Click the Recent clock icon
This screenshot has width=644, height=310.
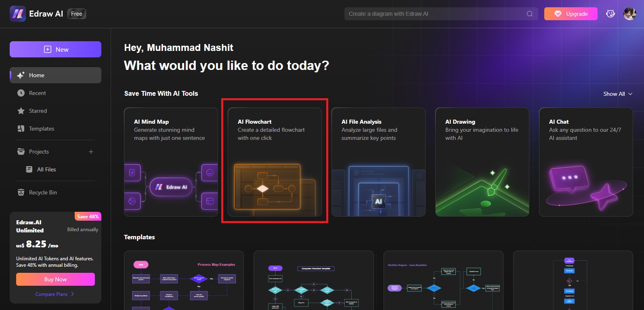coord(21,93)
